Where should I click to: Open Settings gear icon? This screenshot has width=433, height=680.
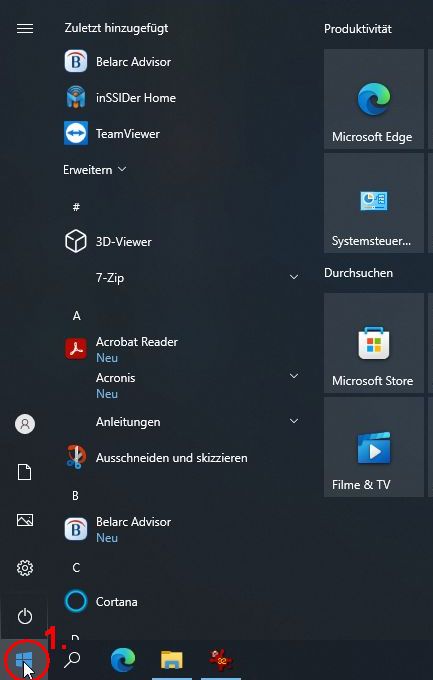[25, 568]
